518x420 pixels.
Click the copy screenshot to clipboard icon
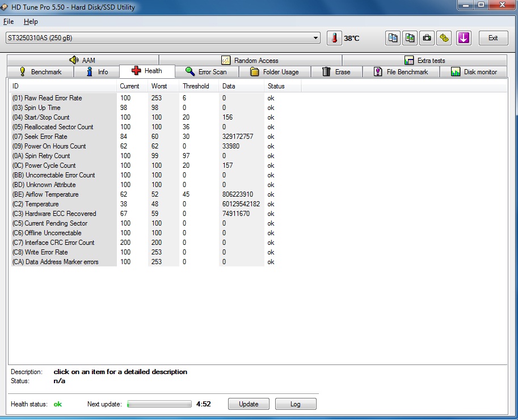[410, 38]
